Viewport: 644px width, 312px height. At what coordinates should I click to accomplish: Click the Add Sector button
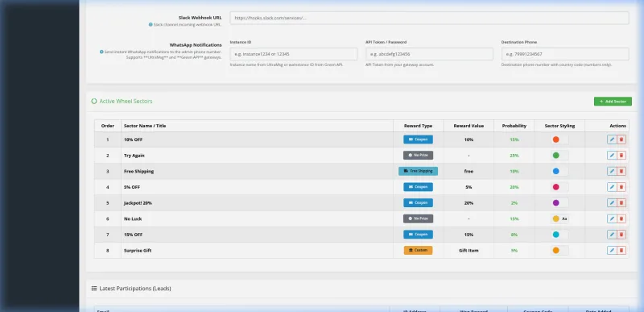coord(613,101)
